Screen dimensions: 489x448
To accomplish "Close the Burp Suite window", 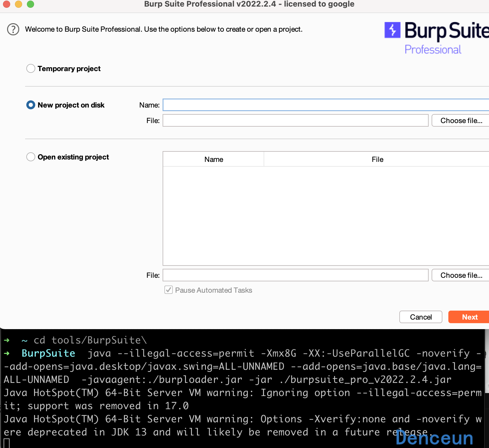I will tap(7, 4).
